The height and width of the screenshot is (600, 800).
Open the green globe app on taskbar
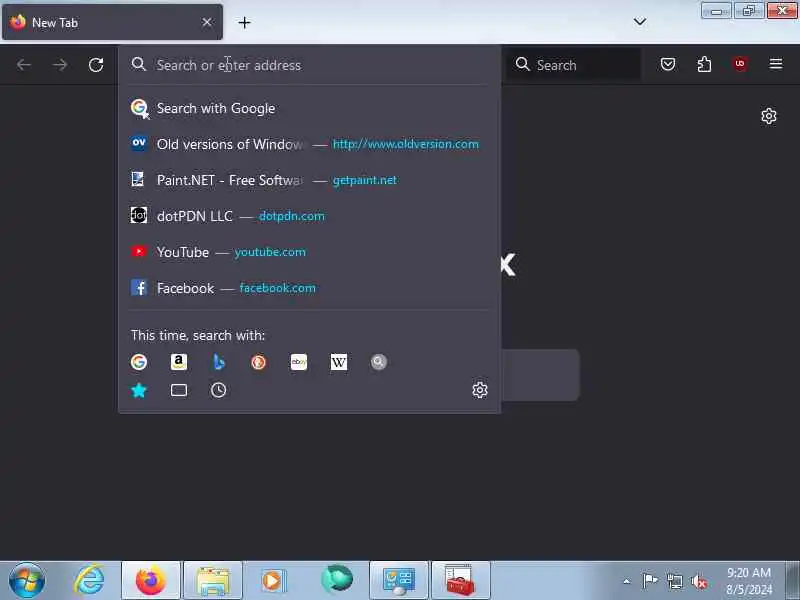[x=336, y=580]
